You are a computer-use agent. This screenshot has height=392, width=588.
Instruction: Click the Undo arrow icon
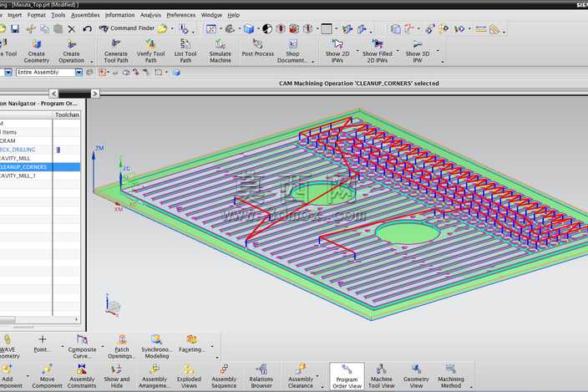click(88, 29)
